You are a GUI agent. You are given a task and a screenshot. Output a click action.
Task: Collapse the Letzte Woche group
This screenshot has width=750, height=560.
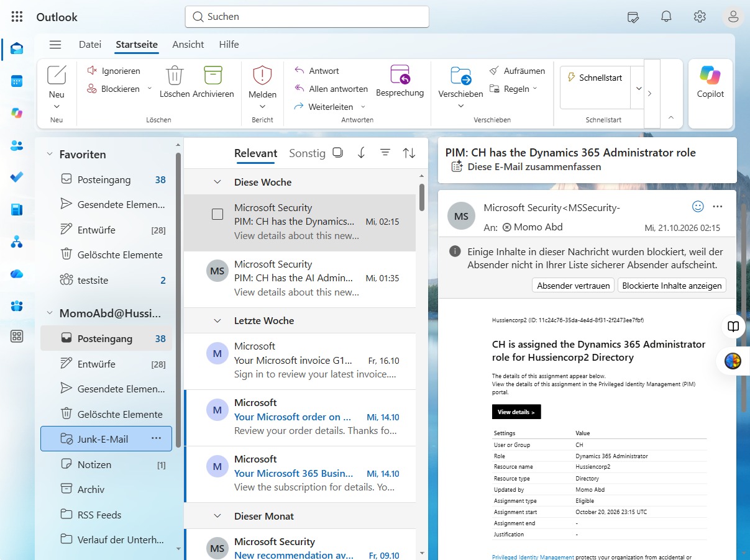coord(217,320)
